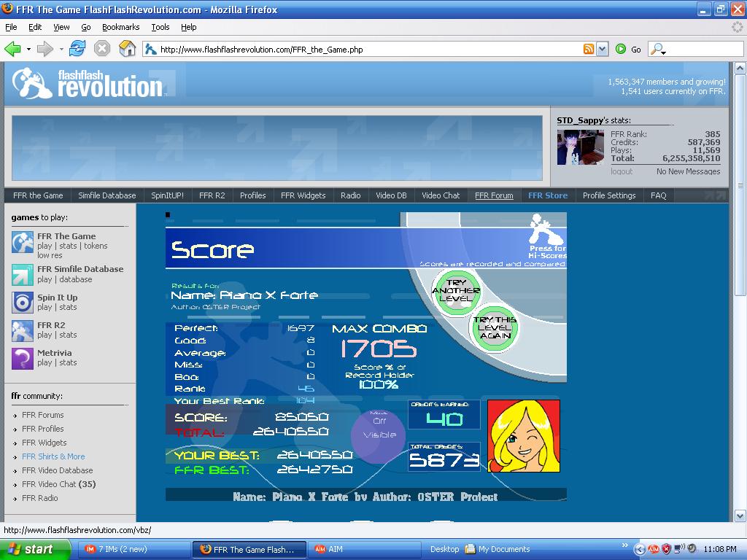
Task: Click the page scrollbar down arrow
Action: point(740,516)
